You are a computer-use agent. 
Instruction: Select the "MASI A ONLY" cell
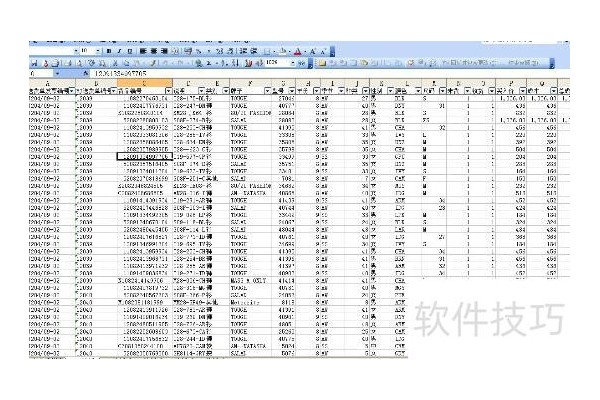250,281
